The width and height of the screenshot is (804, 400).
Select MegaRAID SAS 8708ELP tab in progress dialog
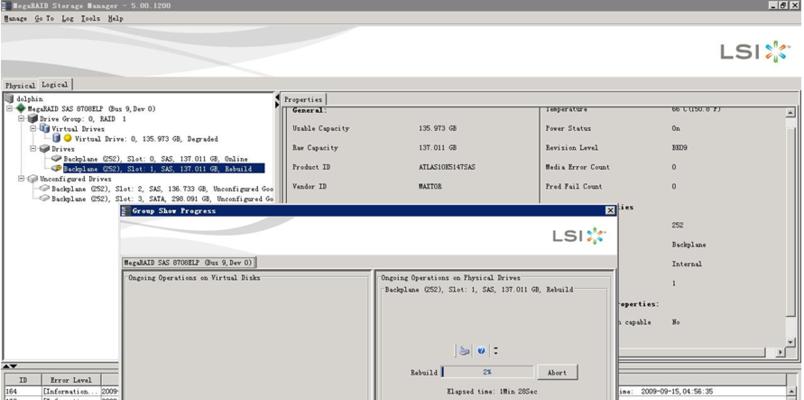click(x=189, y=263)
